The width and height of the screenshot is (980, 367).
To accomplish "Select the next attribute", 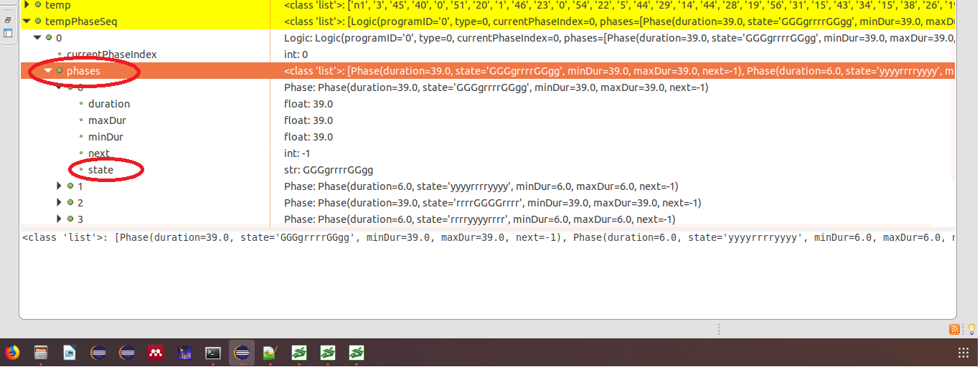I will tap(99, 153).
